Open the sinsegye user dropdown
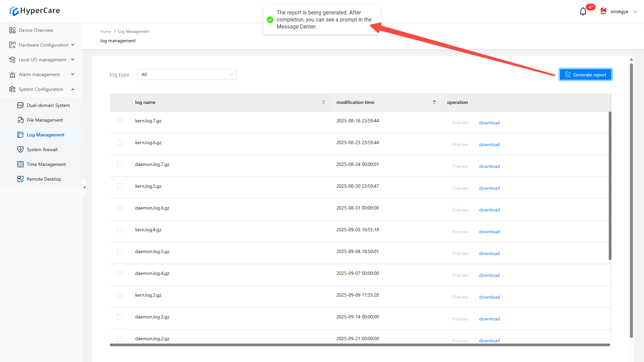This screenshot has width=644, height=362. 619,11
